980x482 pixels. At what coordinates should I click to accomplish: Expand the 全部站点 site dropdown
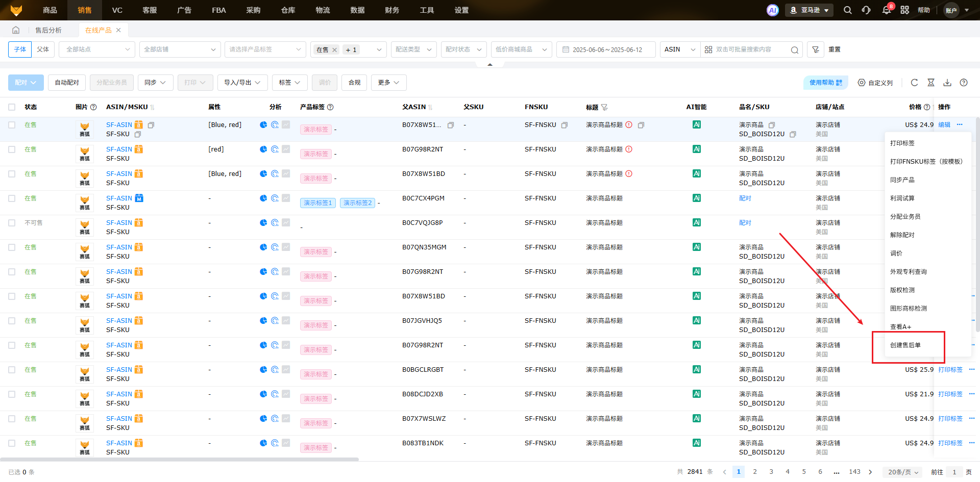click(x=97, y=49)
